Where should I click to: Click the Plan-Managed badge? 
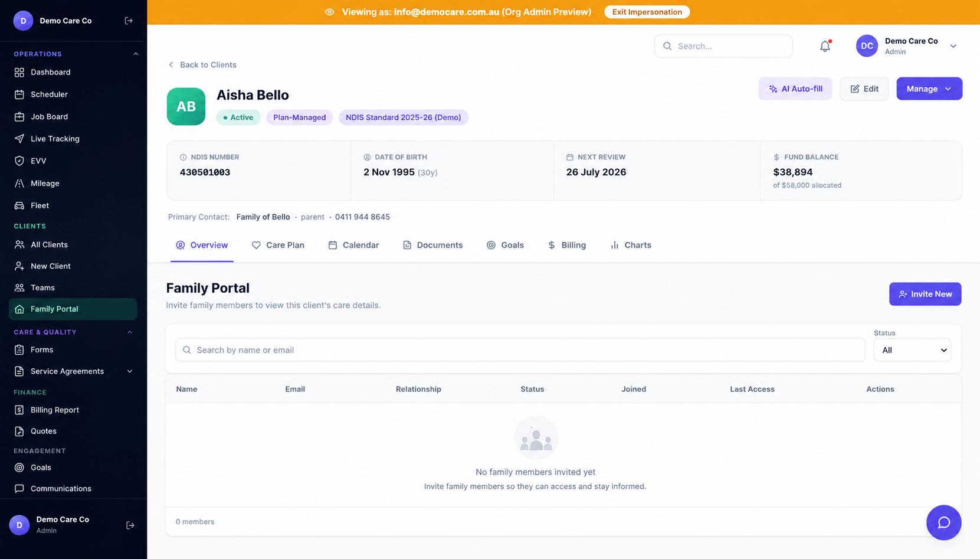(300, 117)
